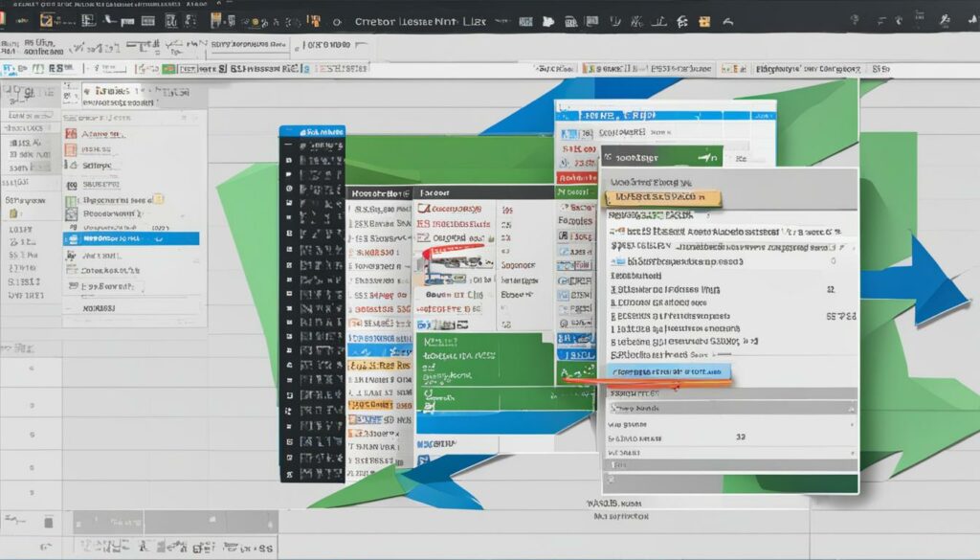
Task: Expand the gray dropdown row in lower dialog
Action: [729, 408]
